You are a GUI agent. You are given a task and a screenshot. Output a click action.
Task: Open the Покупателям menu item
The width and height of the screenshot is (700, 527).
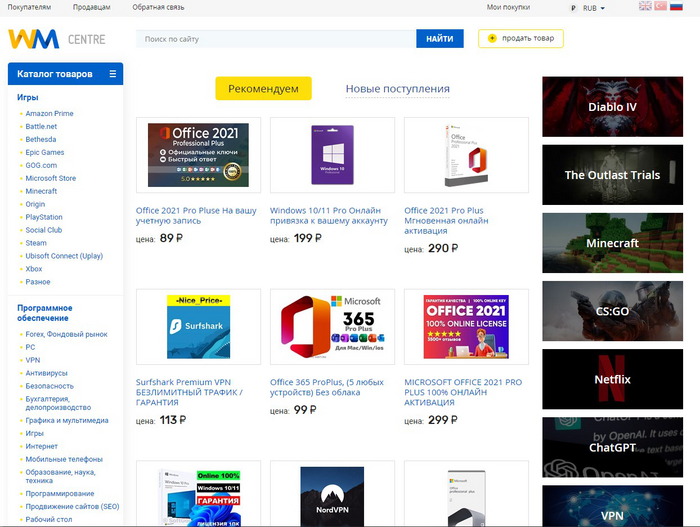29,7
